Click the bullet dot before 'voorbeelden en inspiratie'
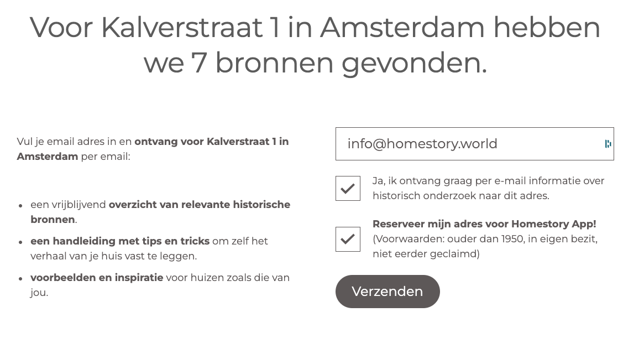 pyautogui.click(x=20, y=279)
